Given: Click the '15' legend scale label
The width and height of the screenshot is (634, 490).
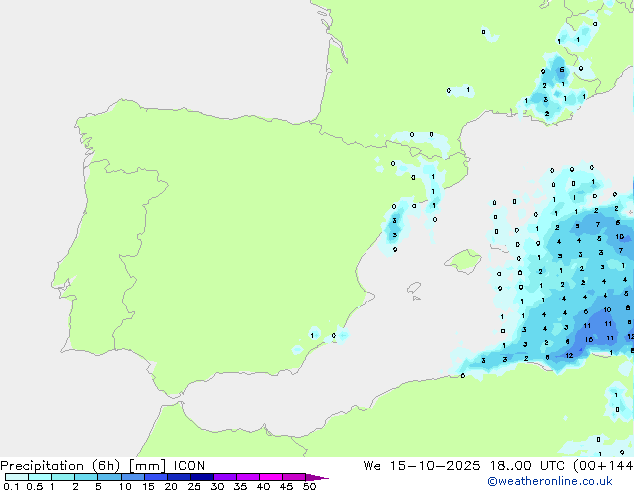Looking at the screenshot, I should 148,486.
